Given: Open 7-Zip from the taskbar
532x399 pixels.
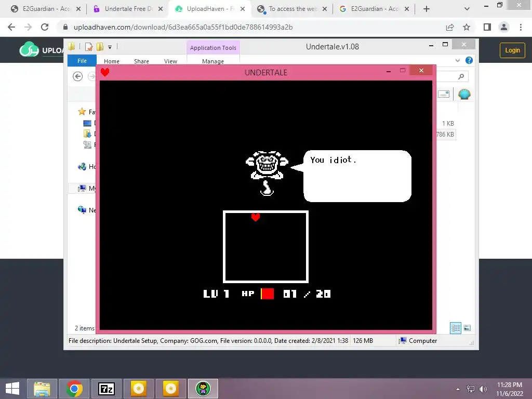Looking at the screenshot, I should (x=107, y=389).
